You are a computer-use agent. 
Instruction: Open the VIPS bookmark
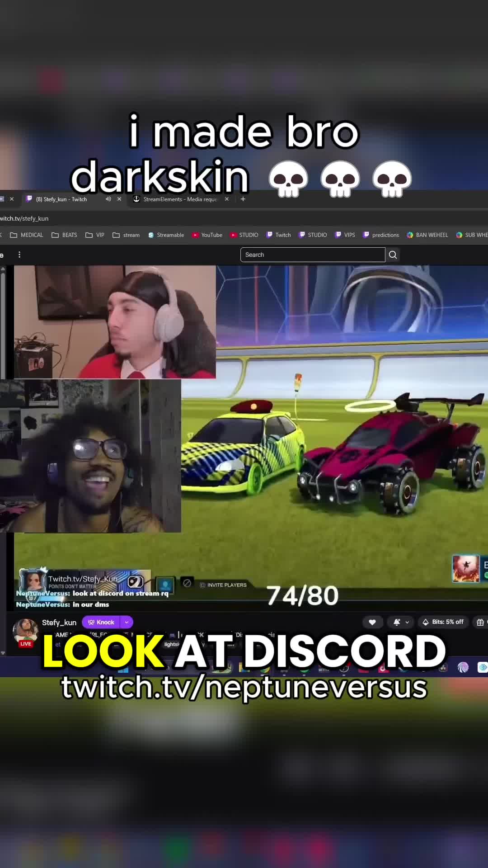(x=345, y=235)
